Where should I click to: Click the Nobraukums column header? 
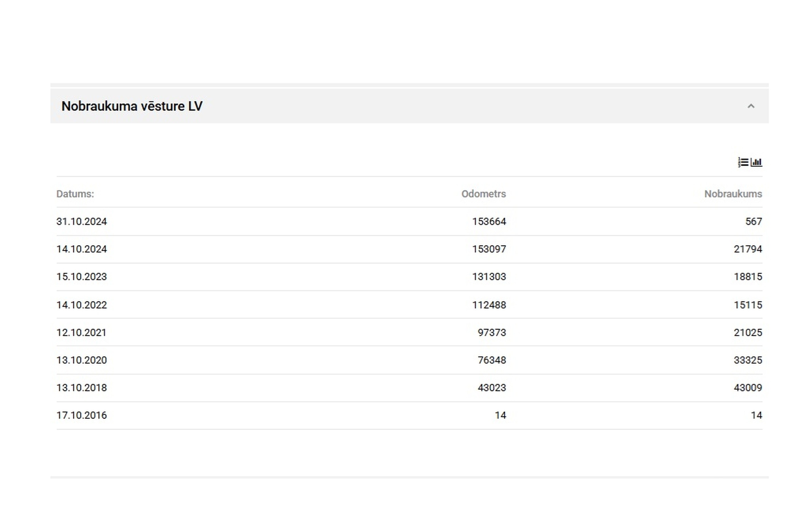(x=733, y=194)
